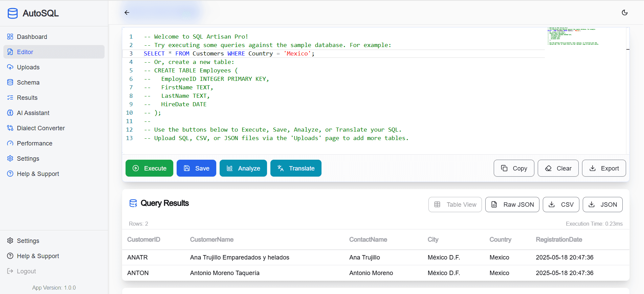Screen dimensions: 644x294
Task: Click the RegistrationDate column header
Action: [x=559, y=240]
